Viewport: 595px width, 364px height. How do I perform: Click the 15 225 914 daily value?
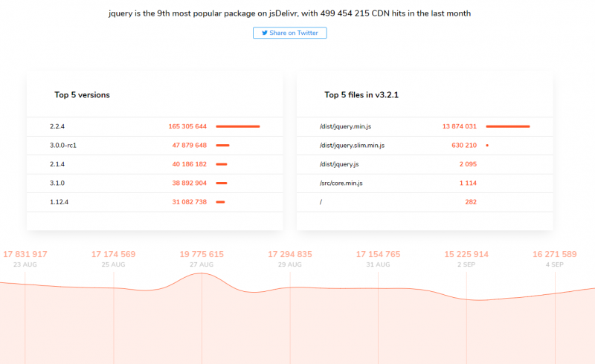click(x=466, y=254)
